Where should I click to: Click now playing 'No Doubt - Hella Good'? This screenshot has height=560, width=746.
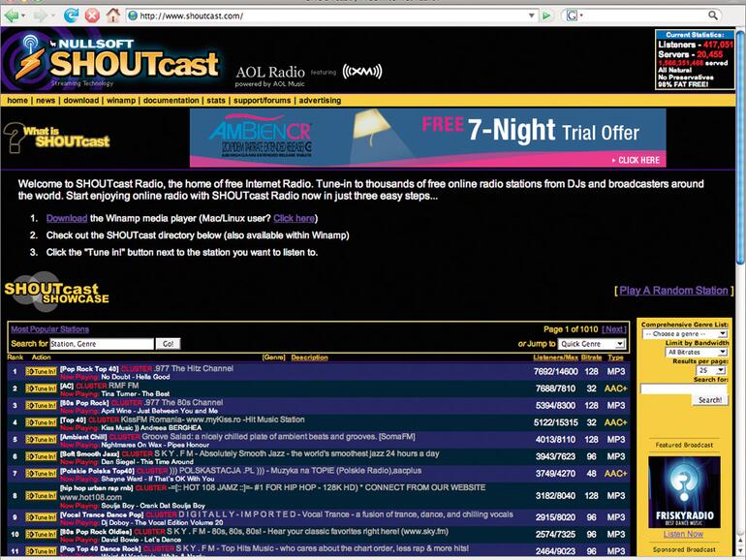[x=136, y=377]
